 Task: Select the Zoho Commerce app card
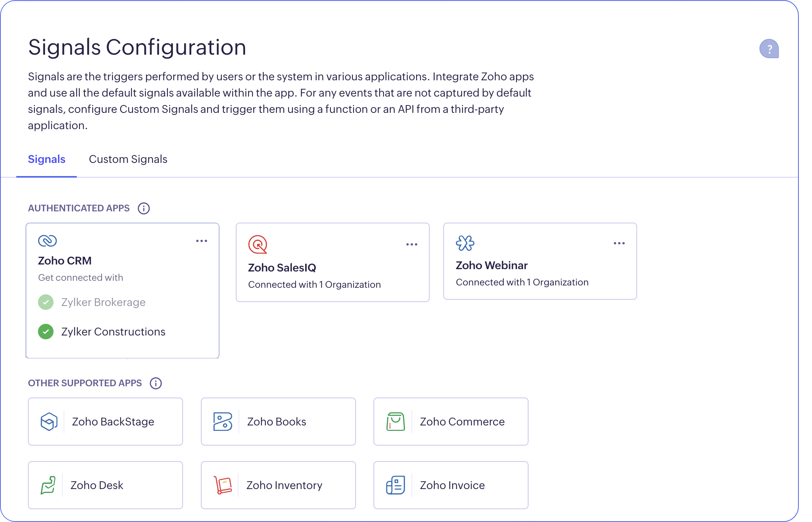(451, 422)
